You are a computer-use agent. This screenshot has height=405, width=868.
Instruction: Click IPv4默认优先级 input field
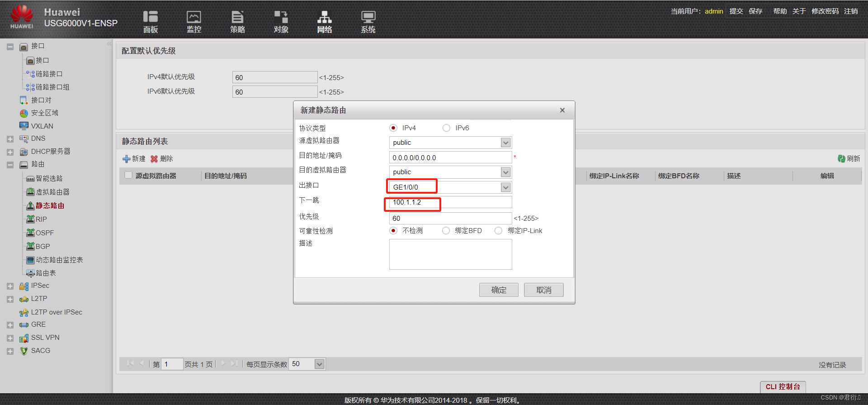[275, 77]
